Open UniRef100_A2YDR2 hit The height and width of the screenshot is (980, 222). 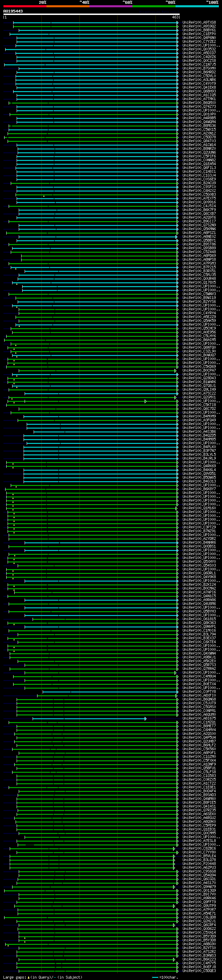click(199, 539)
